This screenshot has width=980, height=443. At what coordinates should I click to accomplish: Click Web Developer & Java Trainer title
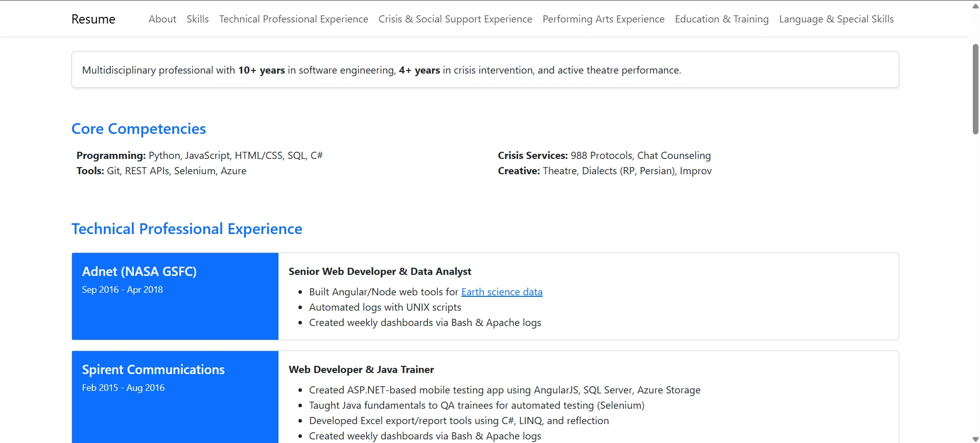361,369
